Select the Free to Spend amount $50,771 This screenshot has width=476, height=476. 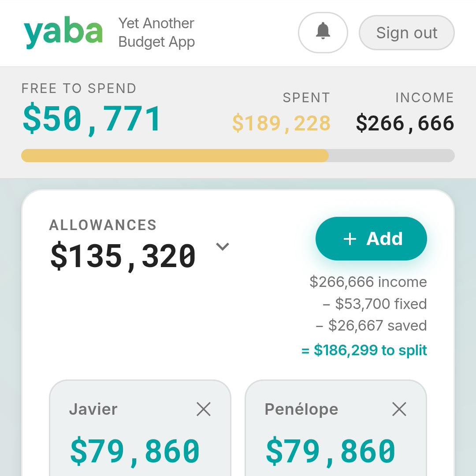(x=92, y=119)
